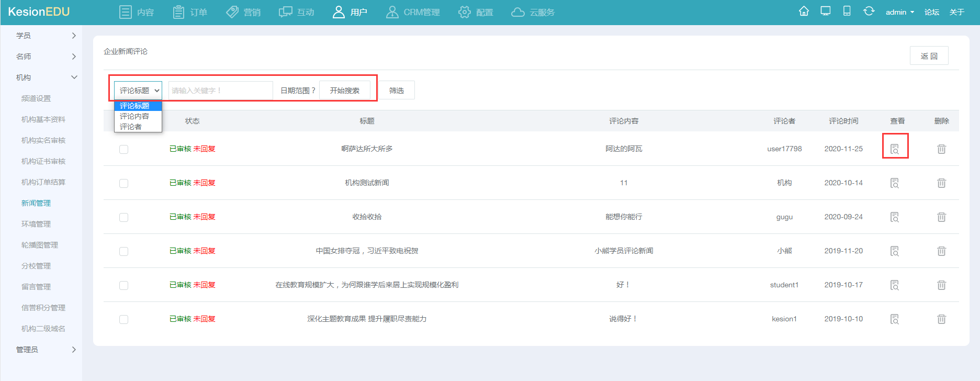The height and width of the screenshot is (381, 980).
Task: Delete comment by student1
Action: [x=941, y=285]
